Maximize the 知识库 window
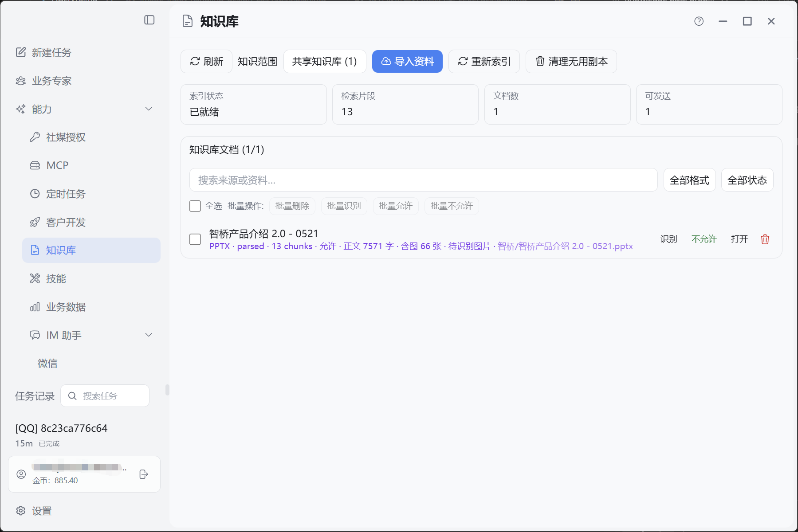Image resolution: width=798 pixels, height=532 pixels. (x=747, y=21)
